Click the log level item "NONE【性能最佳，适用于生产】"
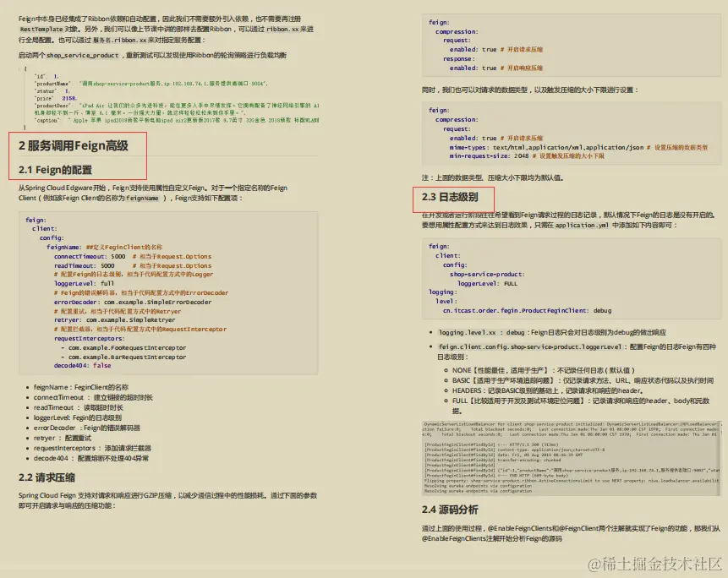This screenshot has width=728, height=578. point(543,370)
